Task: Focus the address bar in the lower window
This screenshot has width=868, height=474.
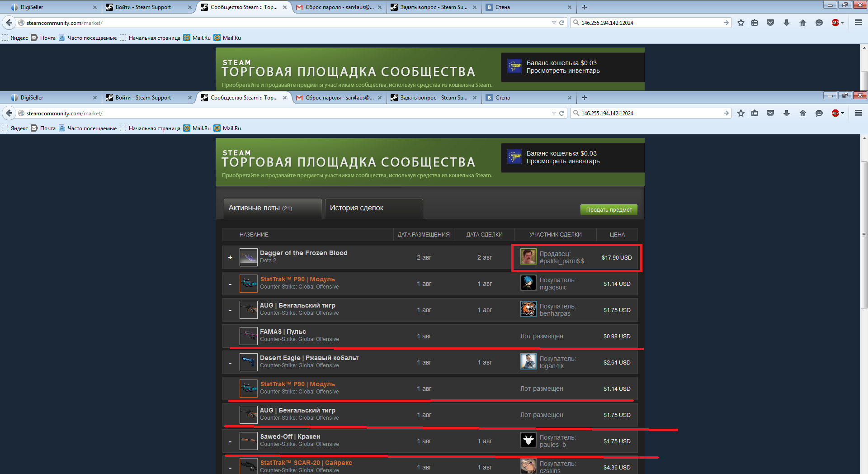Action: click(x=285, y=113)
